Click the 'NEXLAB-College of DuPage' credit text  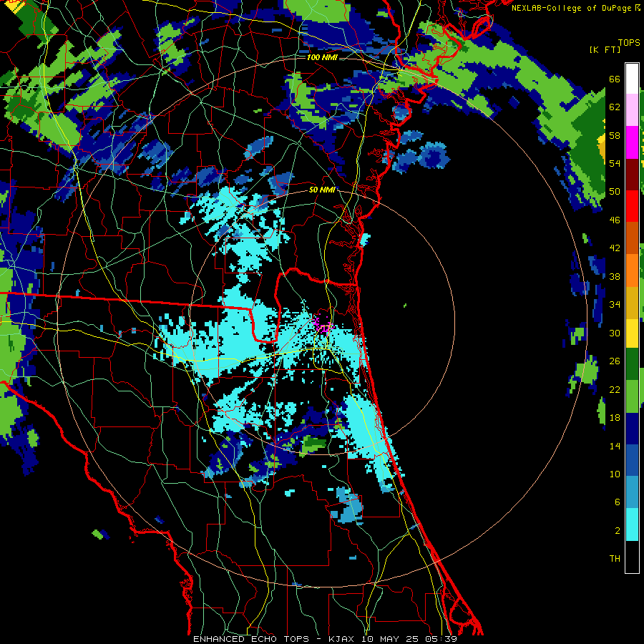tap(572, 8)
